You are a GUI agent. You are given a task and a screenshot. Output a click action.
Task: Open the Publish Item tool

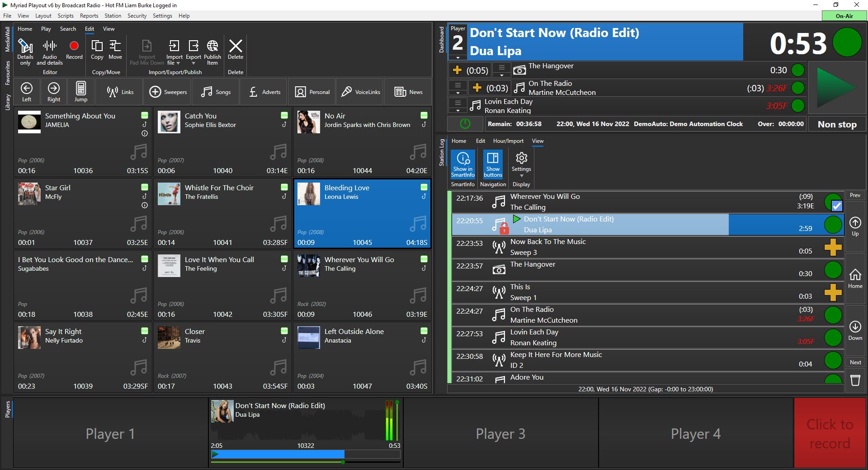coord(212,51)
